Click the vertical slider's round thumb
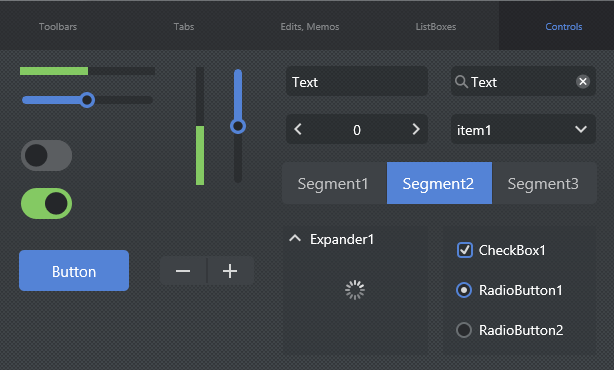 pyautogui.click(x=238, y=126)
